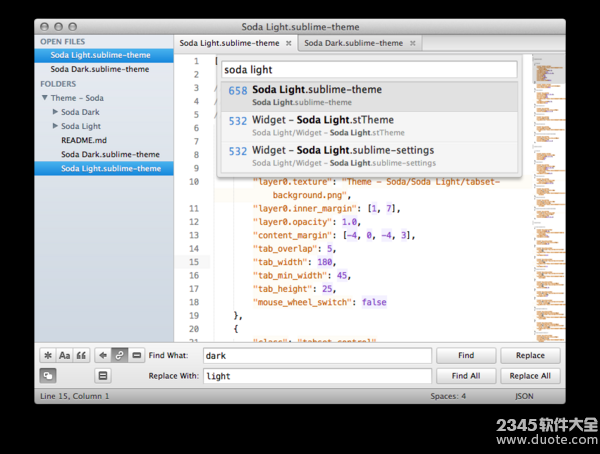Click the "layer0.opacity" key

(x=292, y=222)
